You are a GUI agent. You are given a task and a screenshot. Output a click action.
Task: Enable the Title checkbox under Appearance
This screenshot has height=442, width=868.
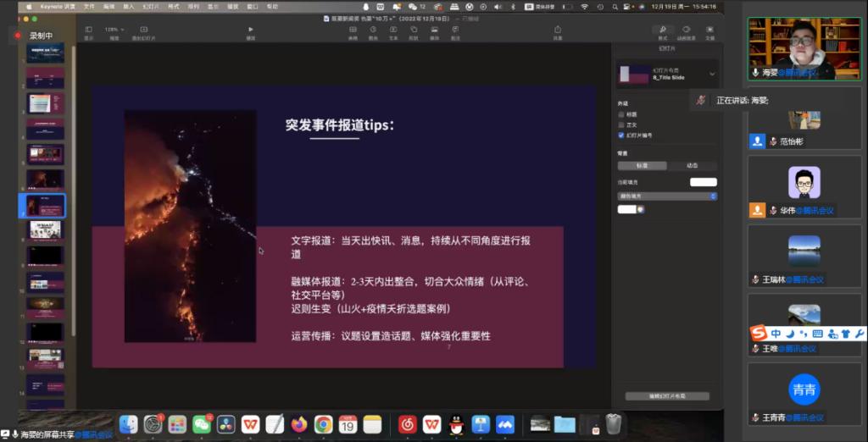click(x=621, y=113)
